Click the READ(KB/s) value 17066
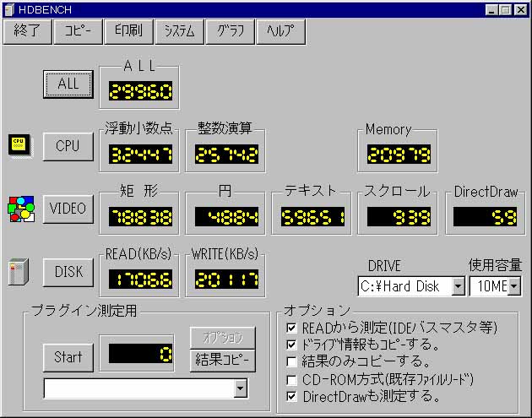The image size is (532, 418). click(140, 280)
